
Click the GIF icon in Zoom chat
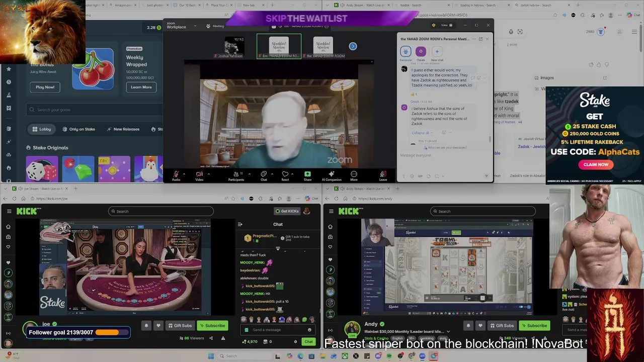point(420,176)
